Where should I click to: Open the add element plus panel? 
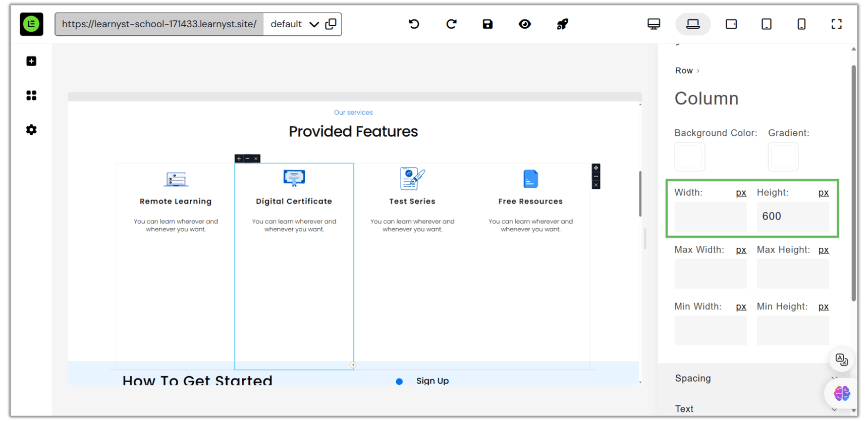31,61
